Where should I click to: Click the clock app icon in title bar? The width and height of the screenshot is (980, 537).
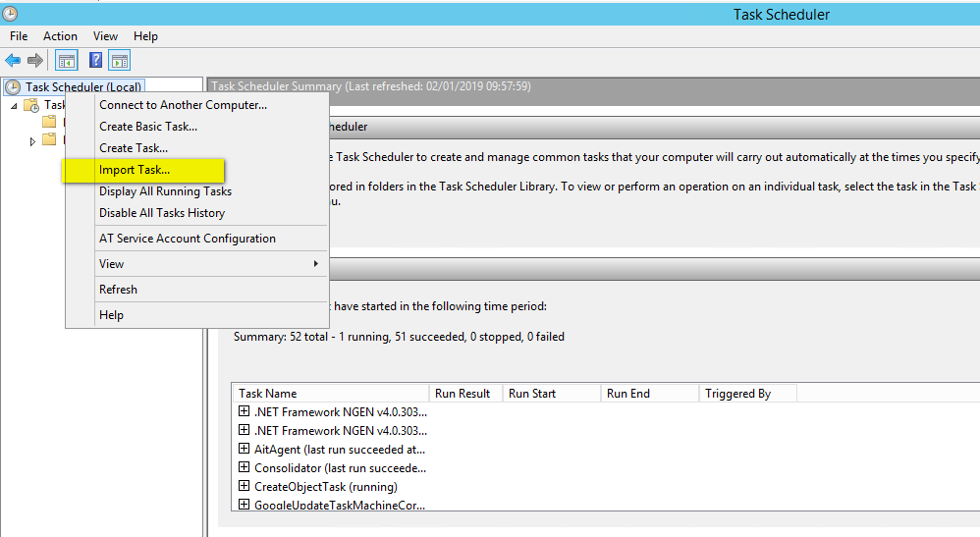tap(10, 14)
